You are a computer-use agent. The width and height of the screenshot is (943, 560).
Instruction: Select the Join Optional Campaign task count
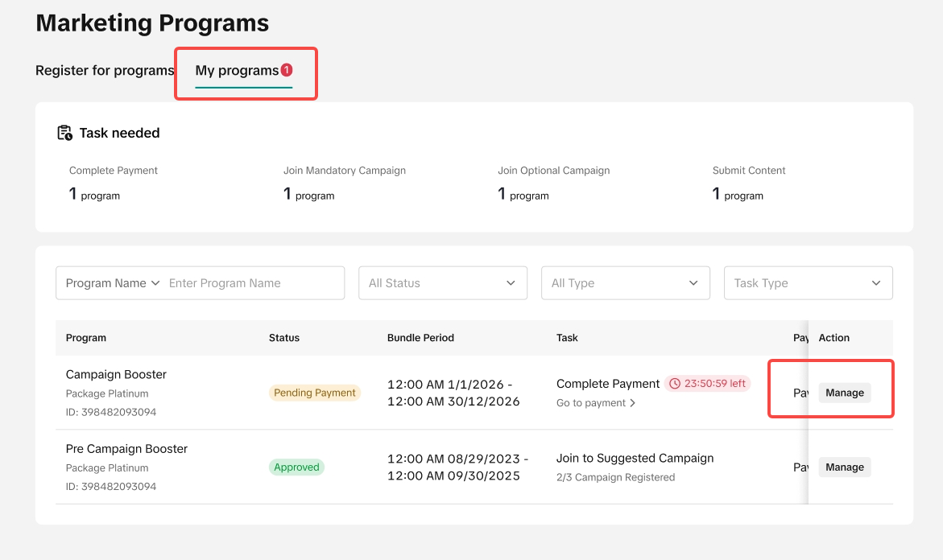pyautogui.click(x=523, y=195)
